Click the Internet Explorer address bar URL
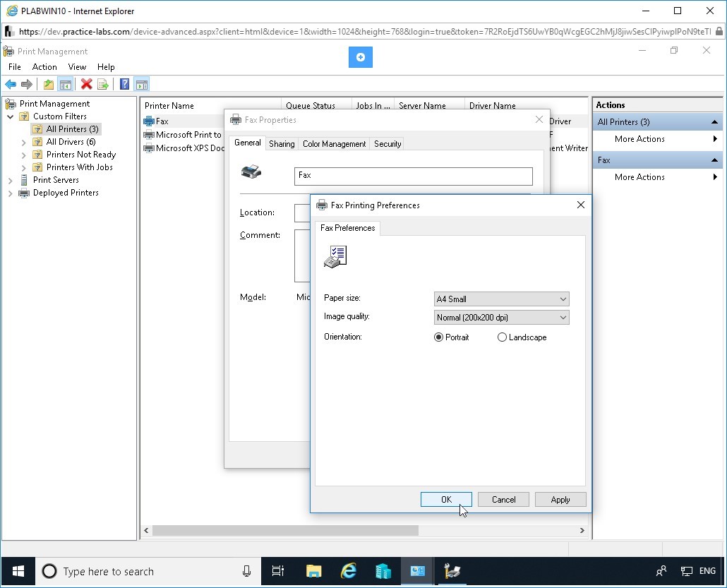727x588 pixels. tap(364, 32)
